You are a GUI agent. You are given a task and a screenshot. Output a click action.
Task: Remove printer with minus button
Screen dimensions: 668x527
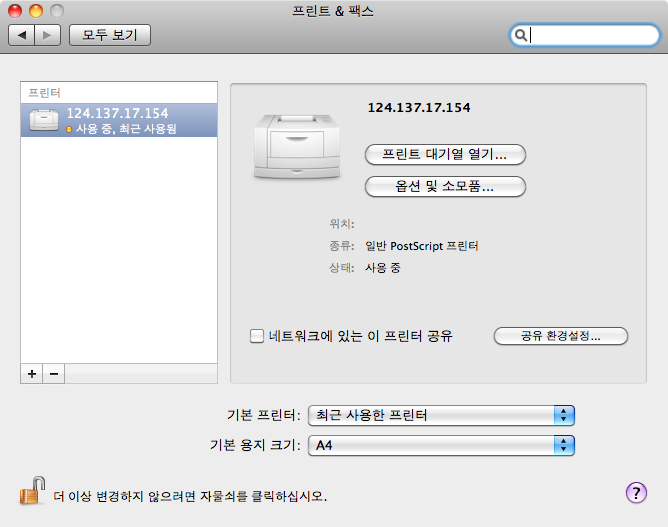tap(54, 374)
